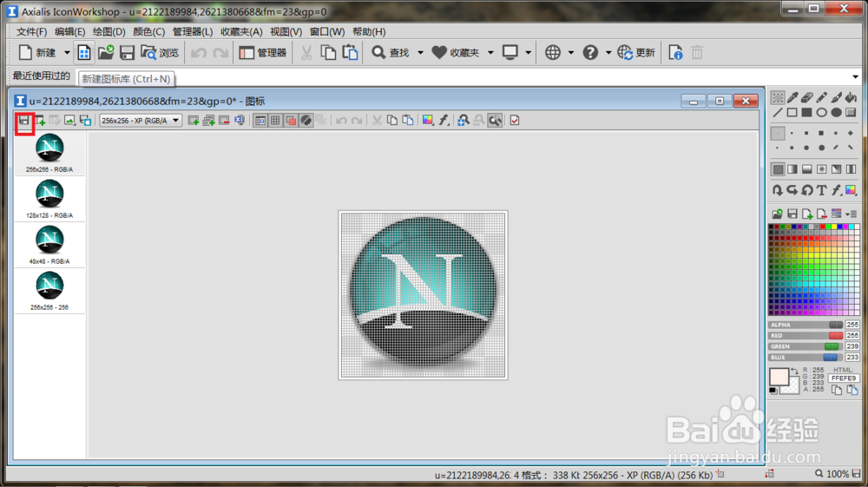Click the save icon in the icon editor toolbar
The image size is (868, 487).
[x=23, y=120]
